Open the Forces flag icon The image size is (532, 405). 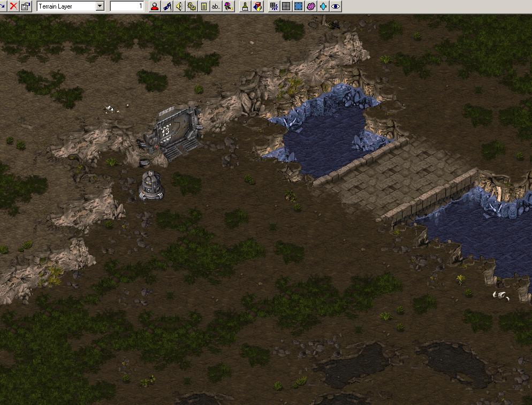(x=167, y=6)
